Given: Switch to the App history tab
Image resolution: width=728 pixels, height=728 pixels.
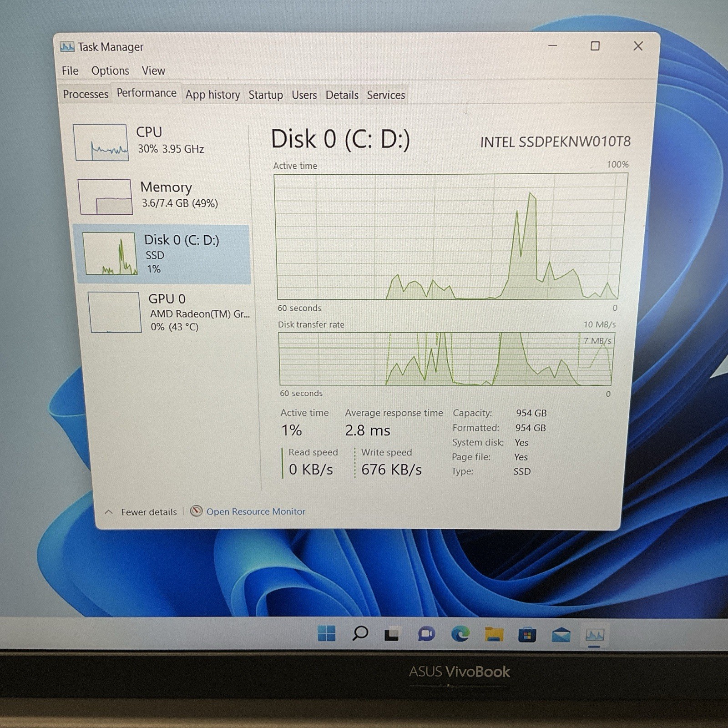Looking at the screenshot, I should [x=212, y=95].
